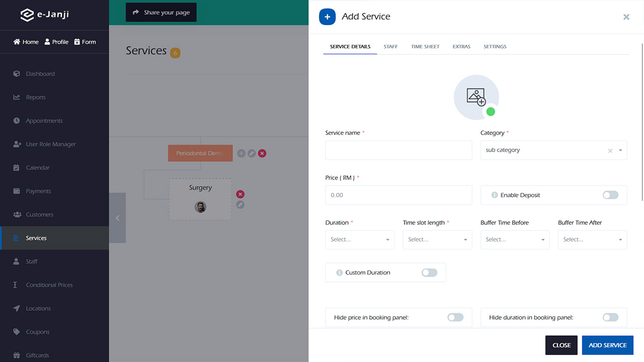Open Giftcards sidebar item

[54, 355]
